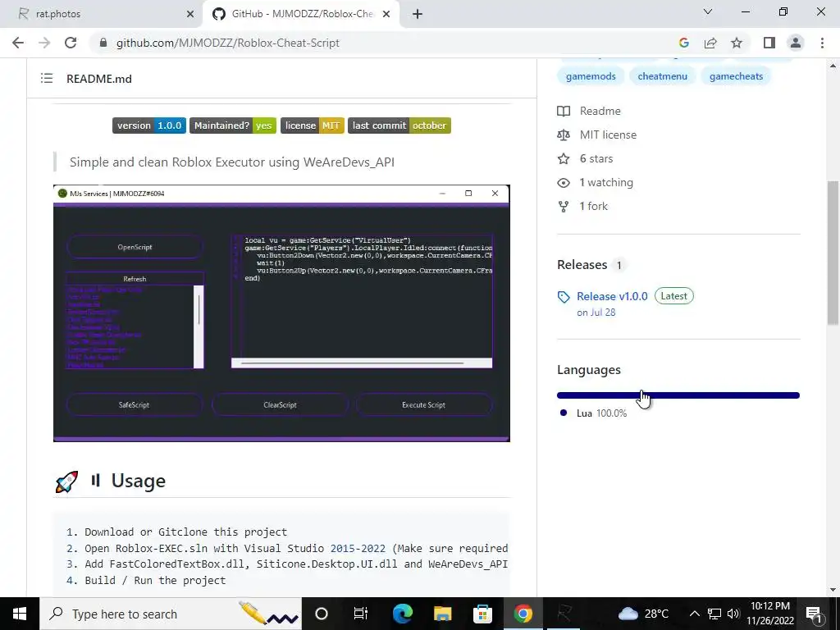Open Chrome's three-dot menu
This screenshot has height=630, width=840.
[822, 43]
